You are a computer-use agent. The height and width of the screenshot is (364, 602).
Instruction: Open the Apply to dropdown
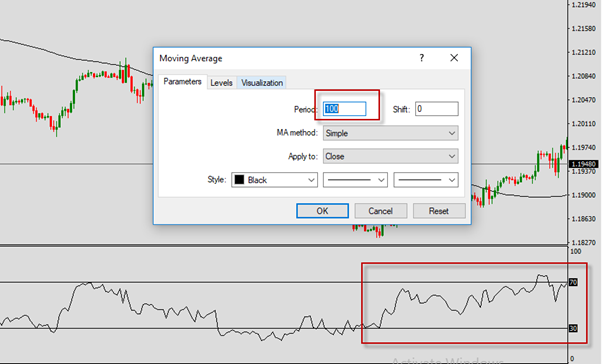click(x=390, y=156)
